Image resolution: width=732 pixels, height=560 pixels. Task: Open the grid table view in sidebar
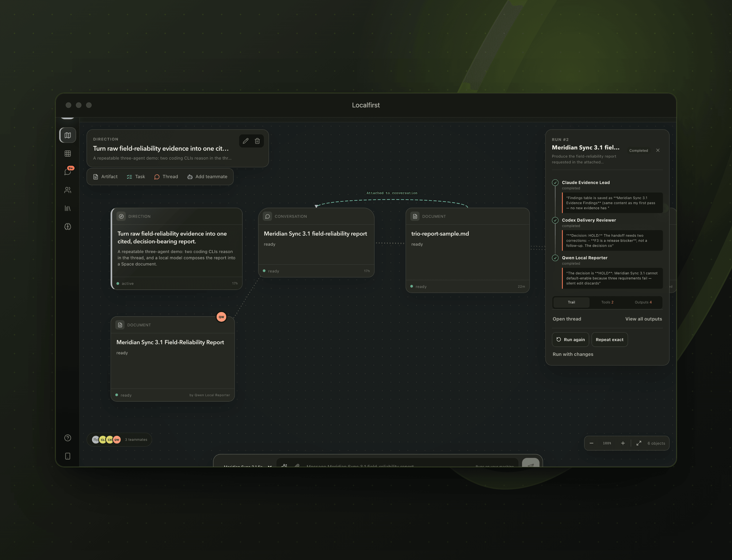[68, 154]
